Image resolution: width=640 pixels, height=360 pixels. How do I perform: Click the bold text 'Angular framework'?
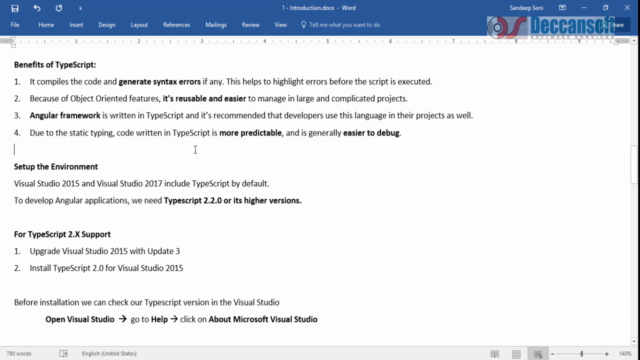click(65, 116)
